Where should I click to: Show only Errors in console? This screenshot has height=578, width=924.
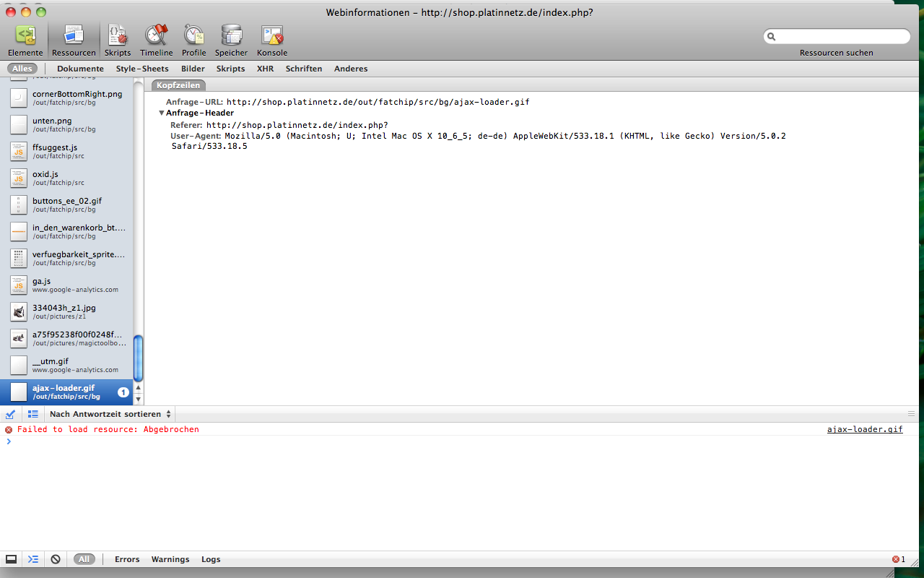click(127, 559)
